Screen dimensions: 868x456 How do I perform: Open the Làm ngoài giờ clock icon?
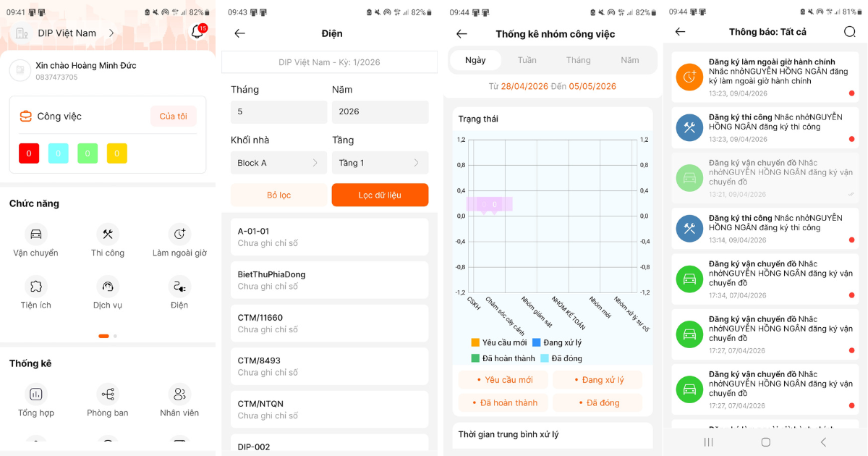[179, 234]
